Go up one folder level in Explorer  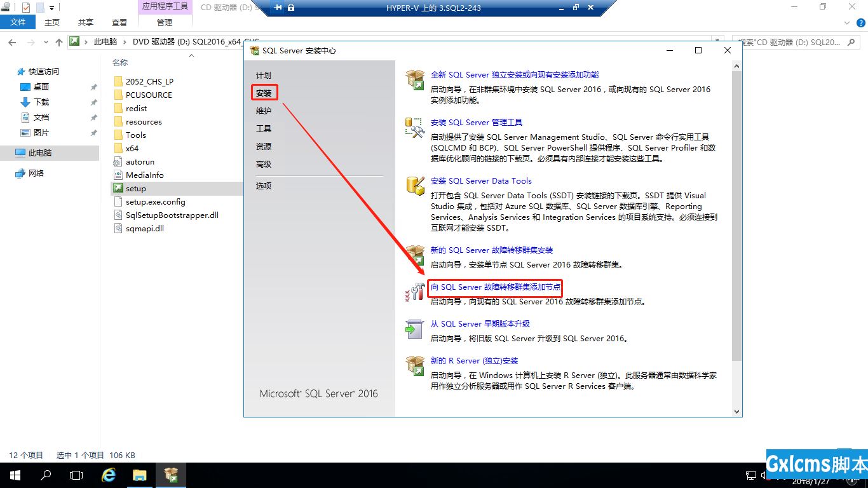(59, 42)
